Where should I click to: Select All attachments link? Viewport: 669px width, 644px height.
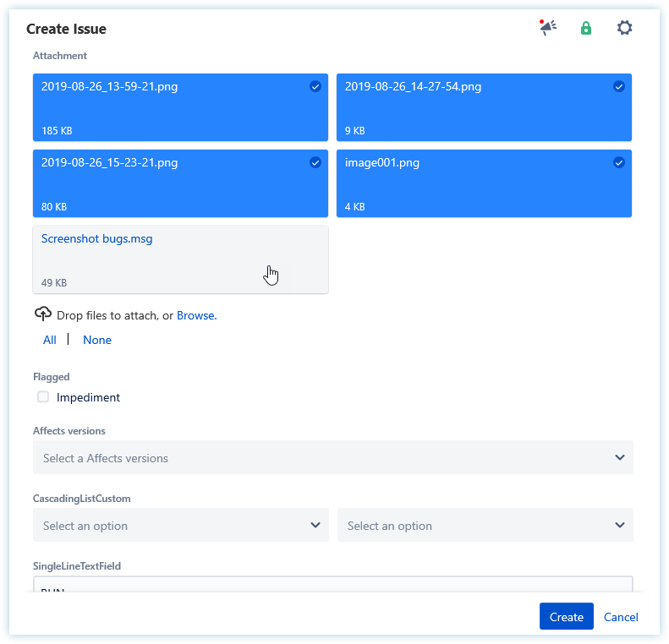click(50, 340)
